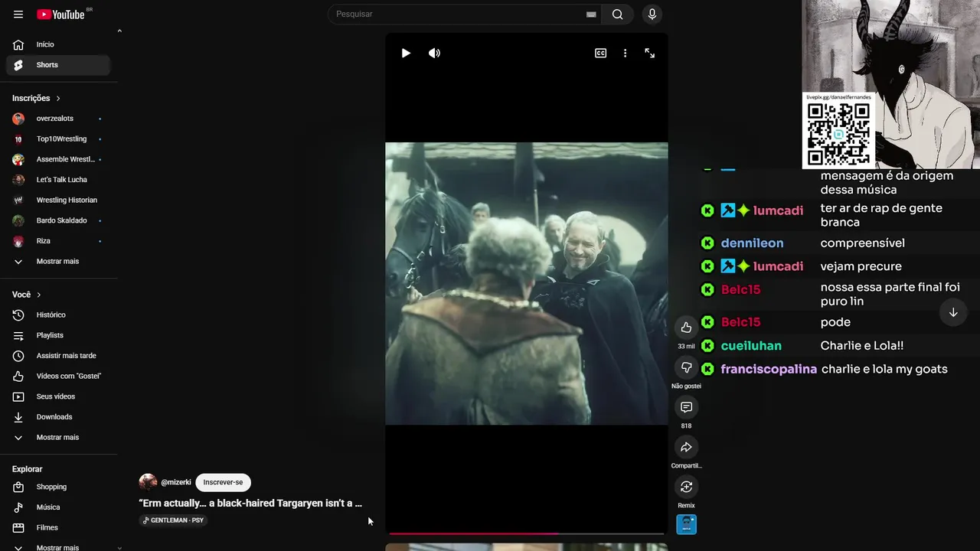Click username dennileon in chat
Screen dimensions: 980x551
pyautogui.click(x=752, y=243)
